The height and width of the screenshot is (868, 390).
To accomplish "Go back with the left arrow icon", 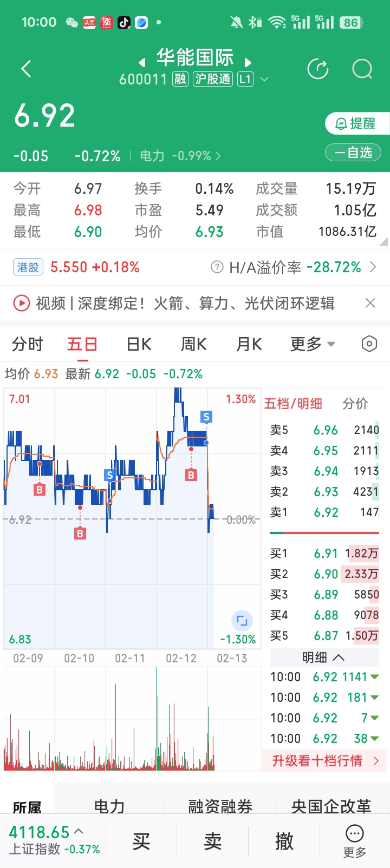I will click(26, 69).
